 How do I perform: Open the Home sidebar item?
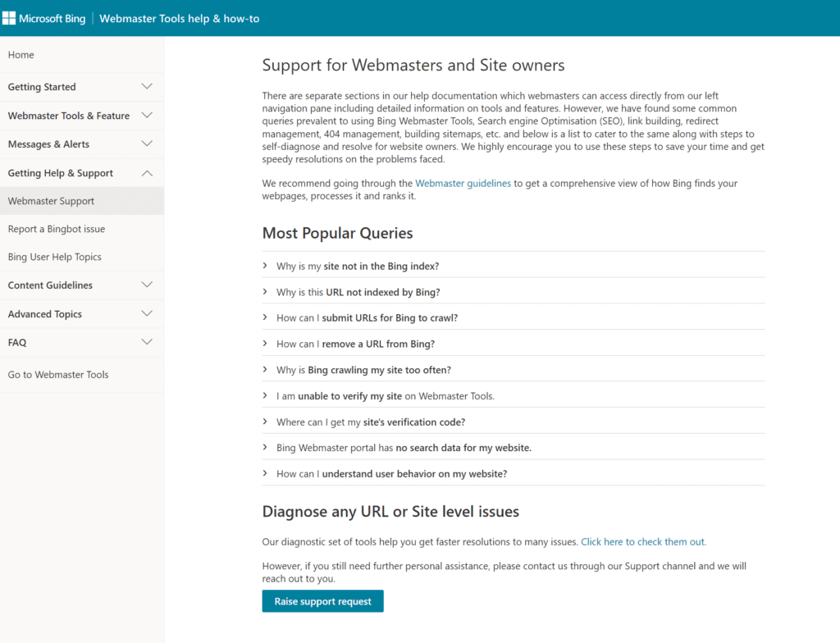pyautogui.click(x=21, y=55)
